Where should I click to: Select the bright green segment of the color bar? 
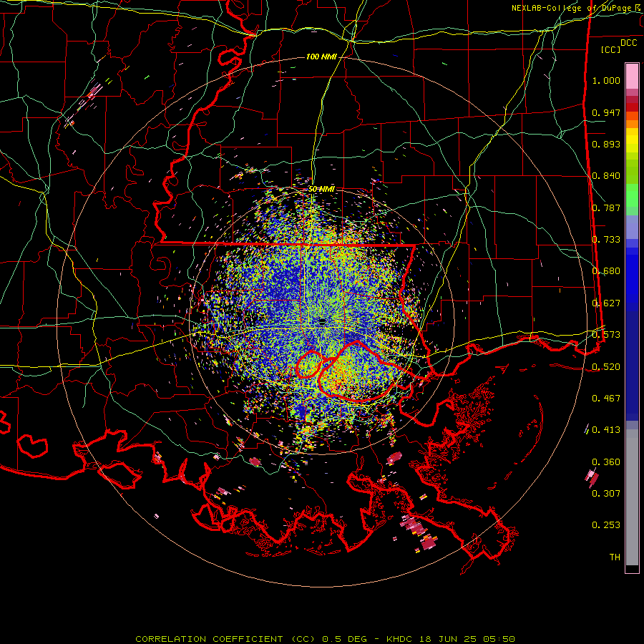tap(632, 195)
